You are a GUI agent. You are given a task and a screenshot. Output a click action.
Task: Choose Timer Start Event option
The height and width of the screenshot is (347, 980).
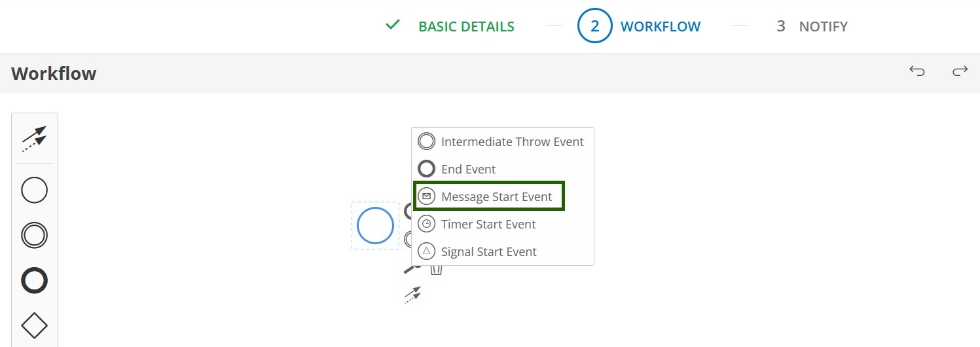pyautogui.click(x=488, y=224)
